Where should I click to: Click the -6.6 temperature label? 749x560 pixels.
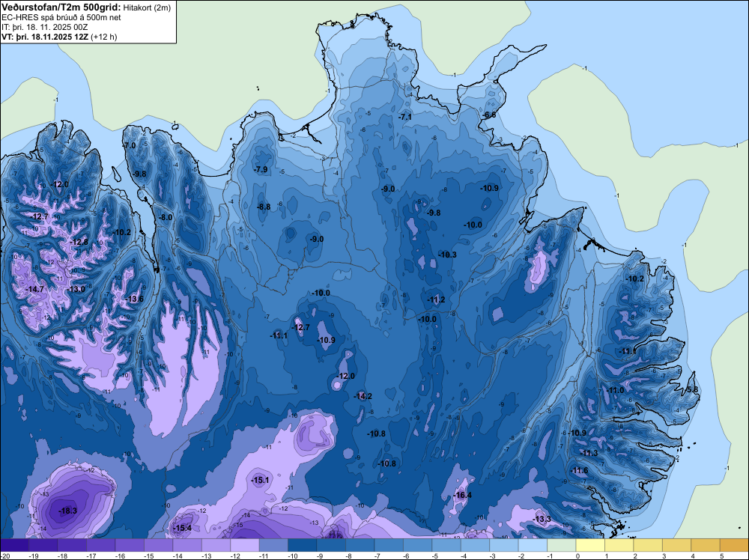(488, 115)
